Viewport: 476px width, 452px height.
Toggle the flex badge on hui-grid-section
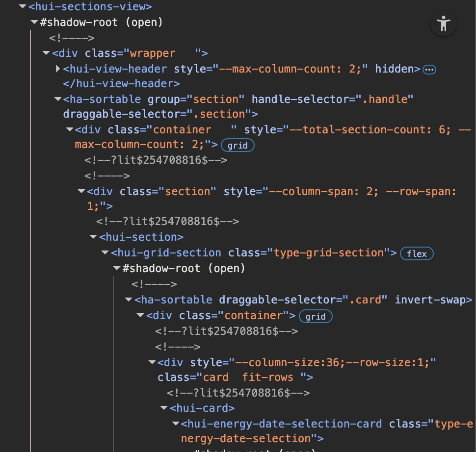tap(417, 253)
